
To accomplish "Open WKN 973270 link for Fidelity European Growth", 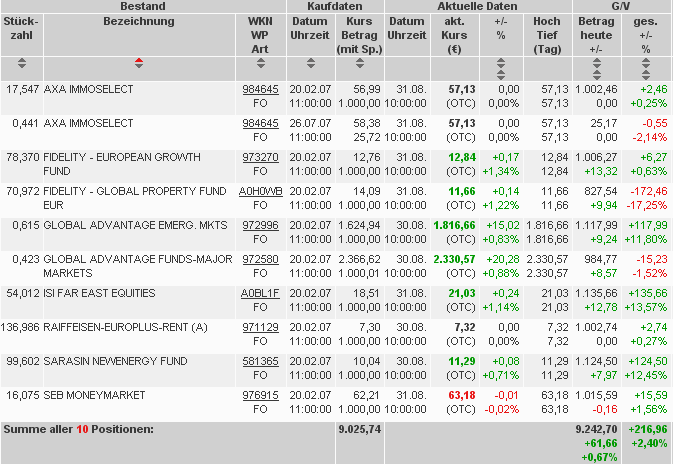I will click(260, 157).
